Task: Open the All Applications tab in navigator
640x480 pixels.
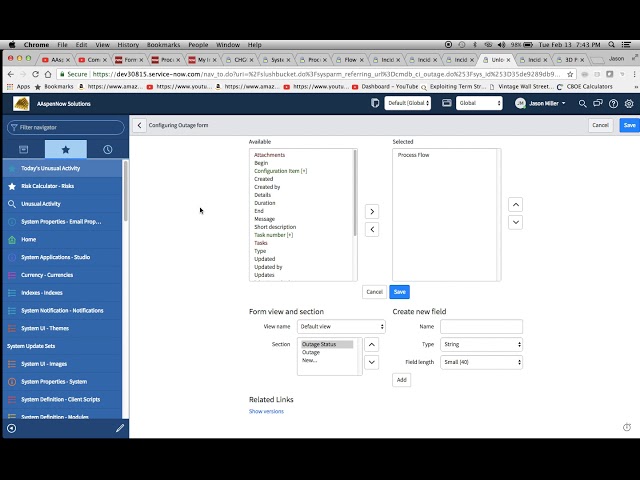Action: tap(24, 149)
